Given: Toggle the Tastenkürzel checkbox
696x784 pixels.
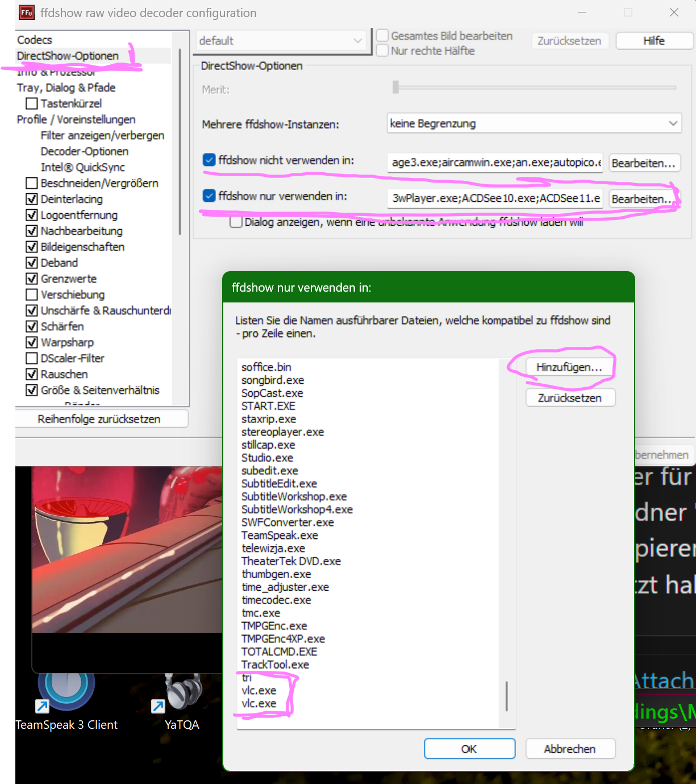Looking at the screenshot, I should click(x=32, y=103).
